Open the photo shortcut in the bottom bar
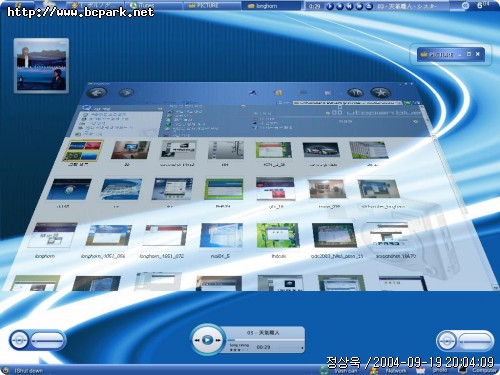The height and width of the screenshot is (375, 500). [432, 370]
